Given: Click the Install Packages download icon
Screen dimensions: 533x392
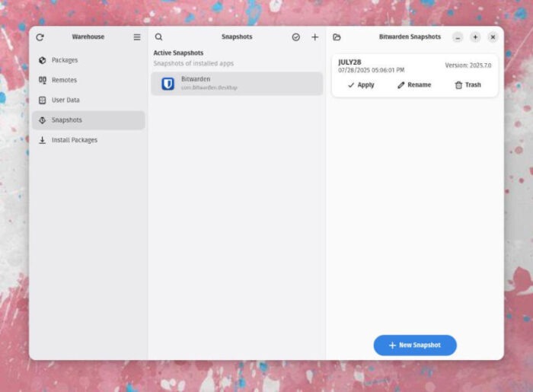Looking at the screenshot, I should click(x=43, y=140).
